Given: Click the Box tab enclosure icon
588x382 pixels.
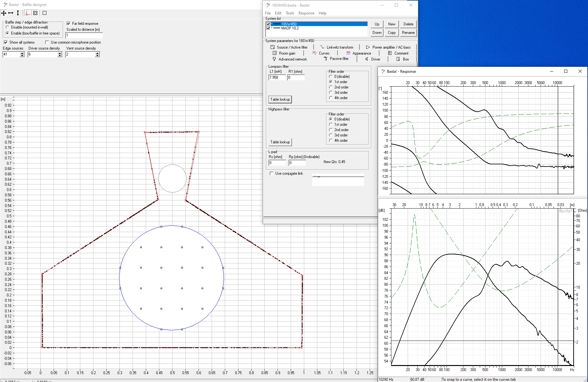Looking at the screenshot, I should coord(398,59).
